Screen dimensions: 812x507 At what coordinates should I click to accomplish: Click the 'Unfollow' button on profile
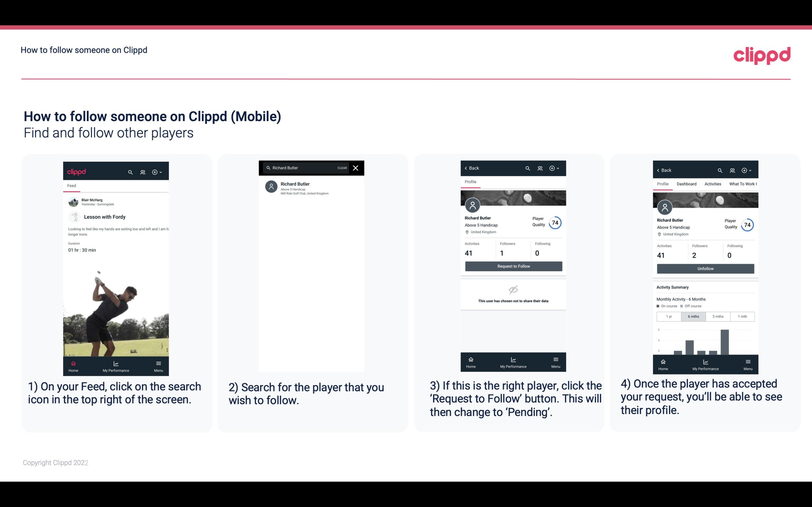[705, 268]
